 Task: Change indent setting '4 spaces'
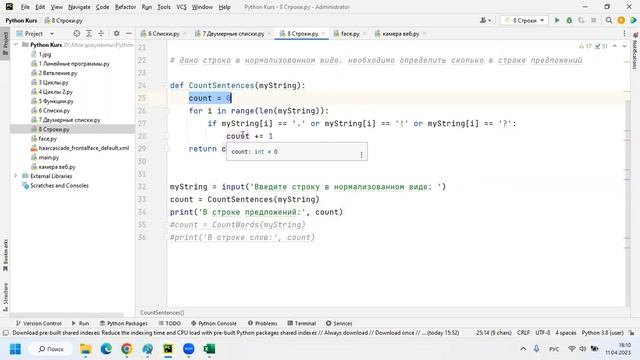[x=566, y=333]
